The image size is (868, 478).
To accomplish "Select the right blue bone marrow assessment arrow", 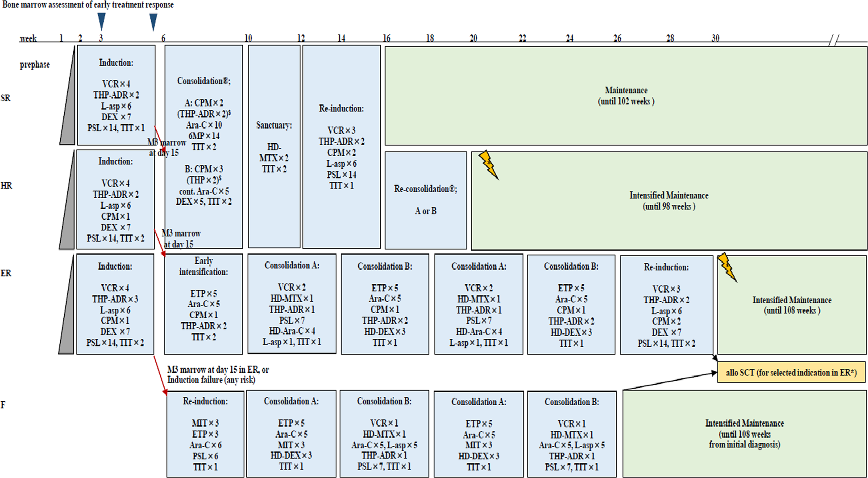I will coord(153,19).
